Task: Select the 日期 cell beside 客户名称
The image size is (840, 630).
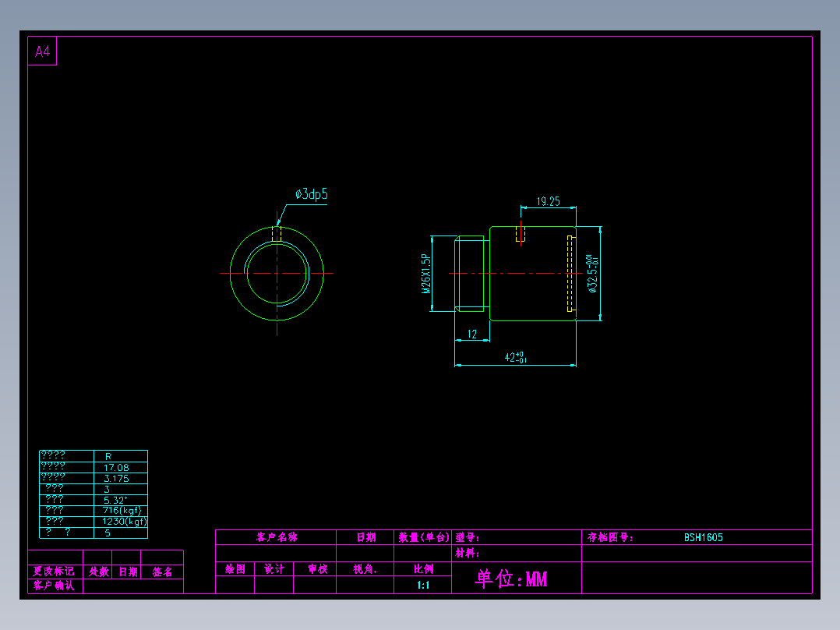Action: coord(366,537)
